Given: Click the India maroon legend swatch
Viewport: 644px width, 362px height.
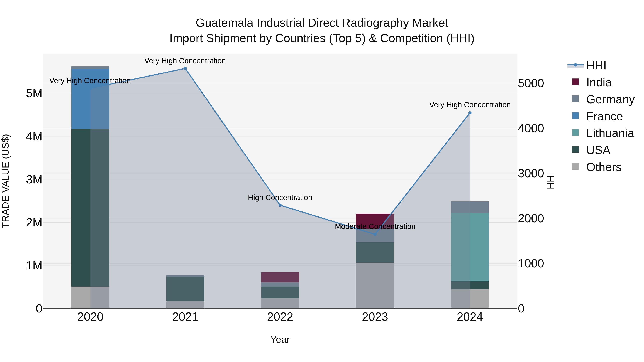Looking at the screenshot, I should pos(575,82).
